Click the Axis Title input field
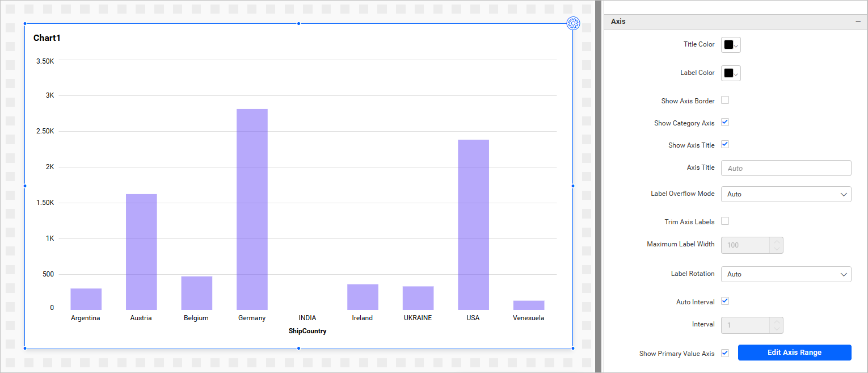Image resolution: width=868 pixels, height=373 pixels. click(786, 168)
